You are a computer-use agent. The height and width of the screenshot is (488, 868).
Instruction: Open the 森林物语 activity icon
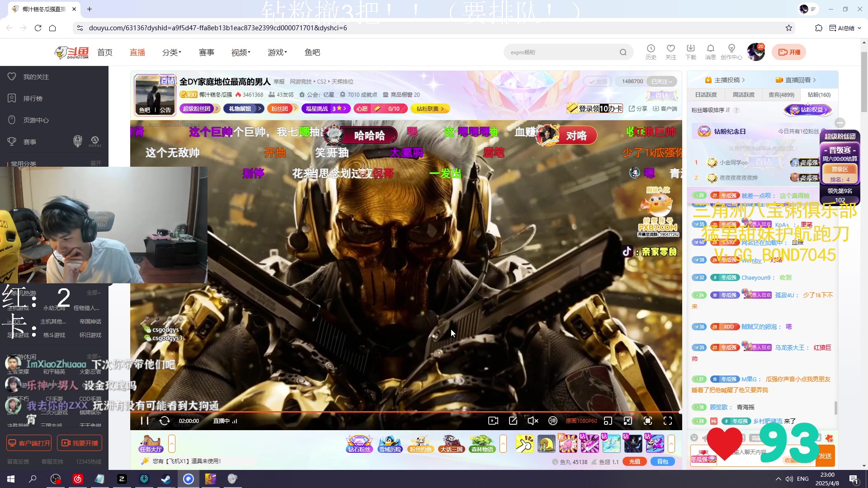pos(482,444)
